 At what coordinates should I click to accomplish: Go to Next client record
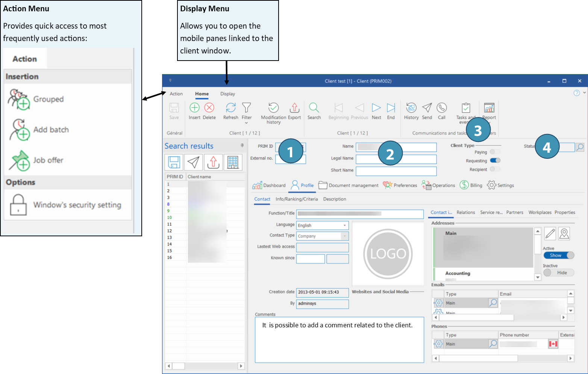(x=376, y=108)
